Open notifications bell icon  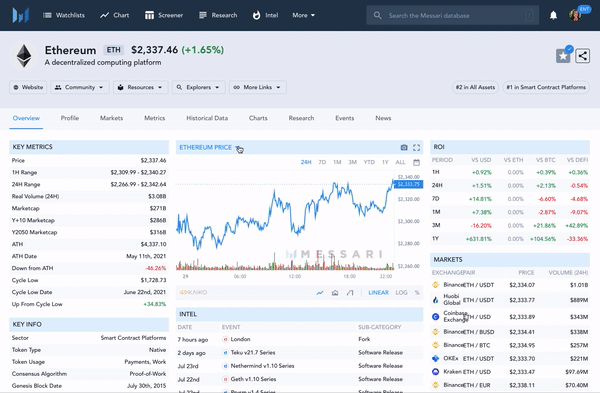(x=553, y=15)
